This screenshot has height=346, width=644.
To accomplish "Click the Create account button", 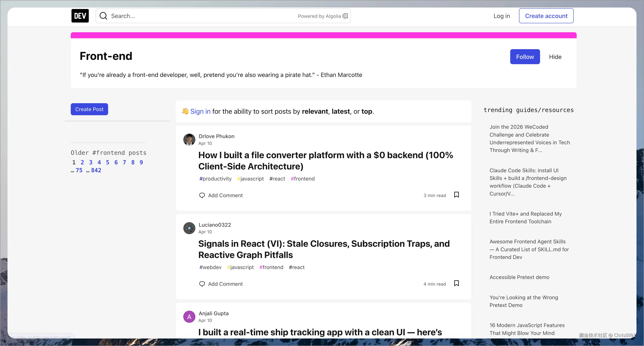I will [546, 16].
